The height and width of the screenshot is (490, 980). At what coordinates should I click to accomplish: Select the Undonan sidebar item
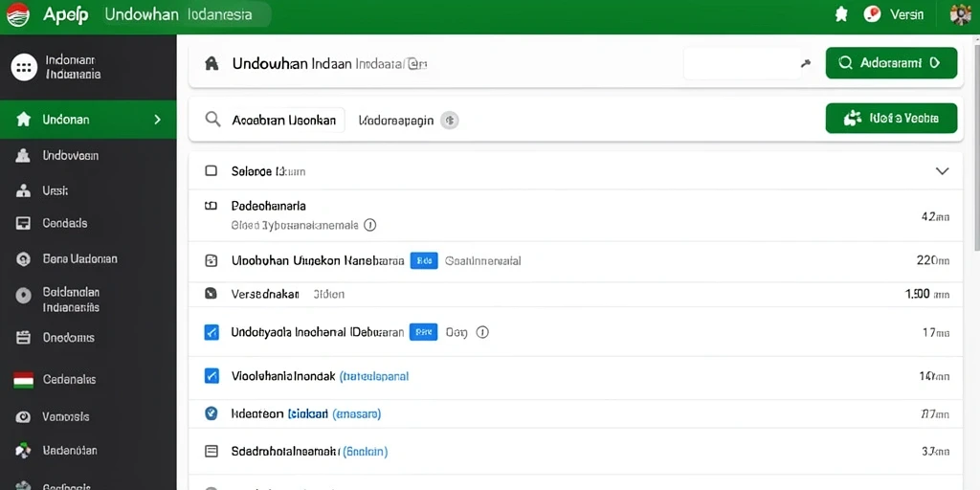(x=88, y=120)
